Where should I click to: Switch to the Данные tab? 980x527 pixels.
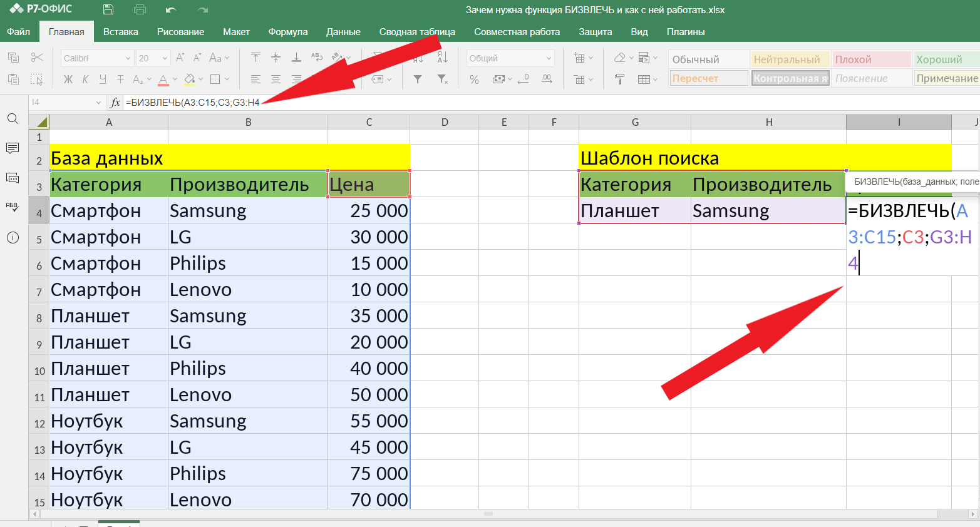click(x=343, y=31)
